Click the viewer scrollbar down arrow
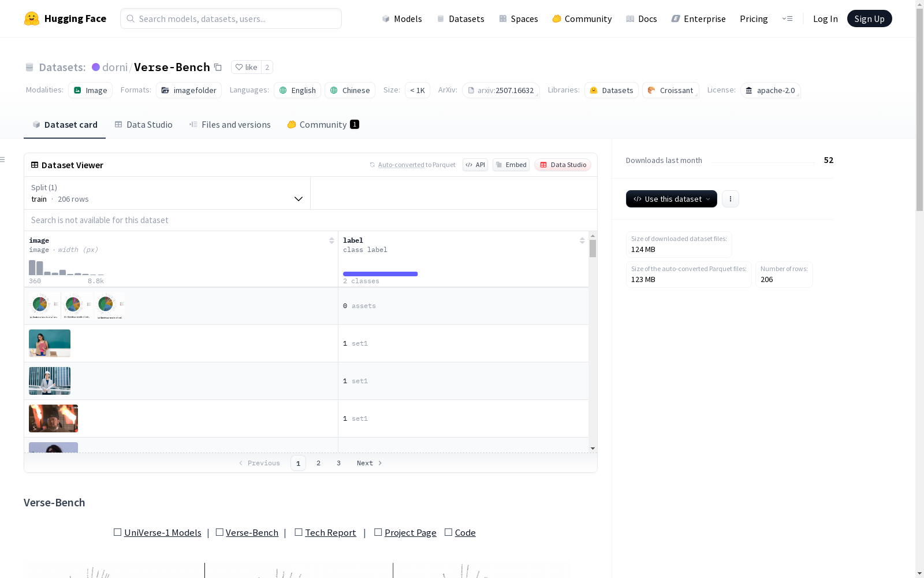924x578 pixels. (x=593, y=449)
